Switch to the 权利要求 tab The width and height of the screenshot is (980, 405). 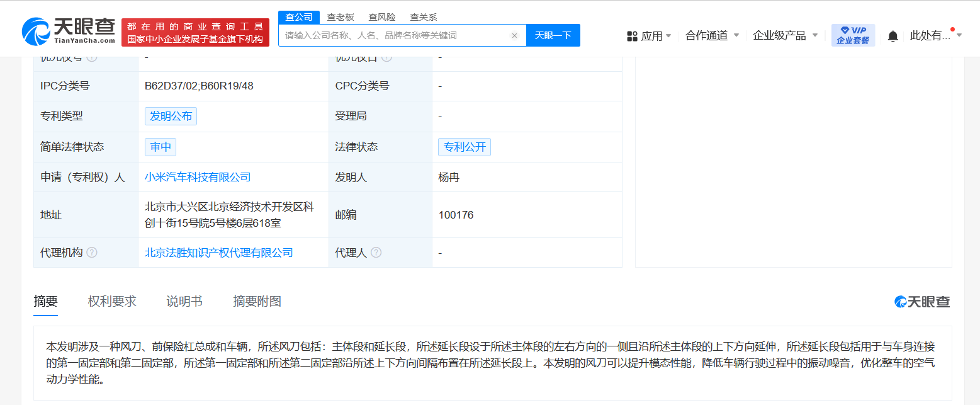[x=112, y=302]
